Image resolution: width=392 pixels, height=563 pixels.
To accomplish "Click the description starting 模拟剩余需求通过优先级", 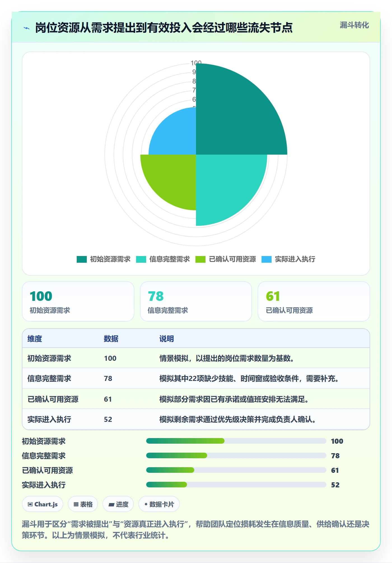I will tap(238, 419).
